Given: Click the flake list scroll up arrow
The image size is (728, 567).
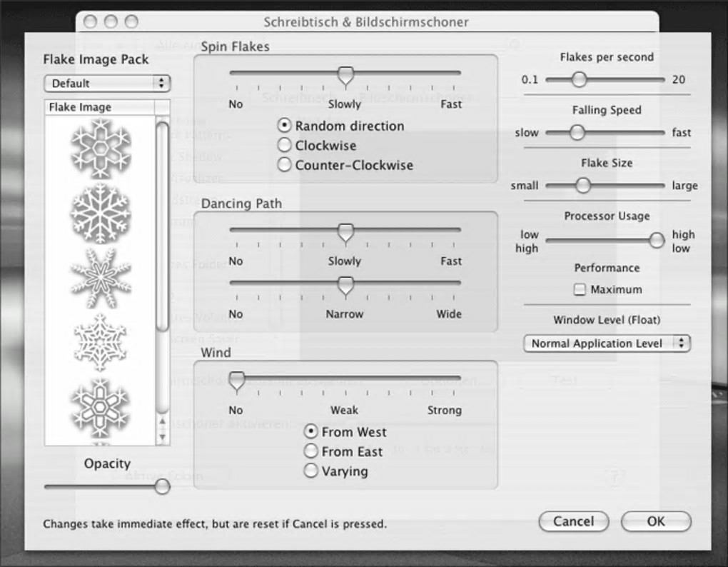Looking at the screenshot, I should (x=162, y=421).
